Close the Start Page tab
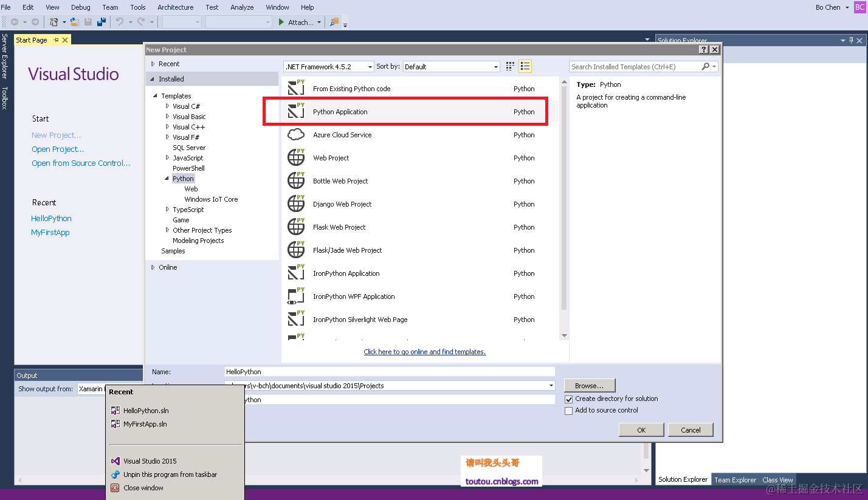 [65, 39]
